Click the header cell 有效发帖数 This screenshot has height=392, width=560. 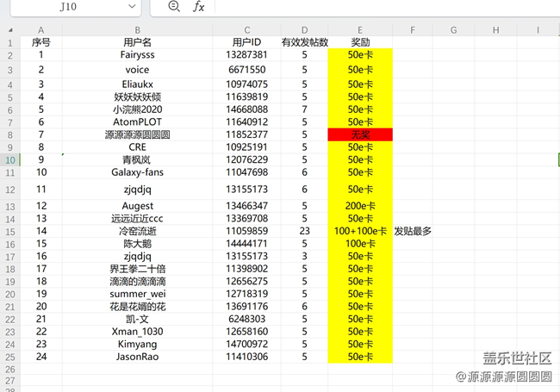[304, 42]
